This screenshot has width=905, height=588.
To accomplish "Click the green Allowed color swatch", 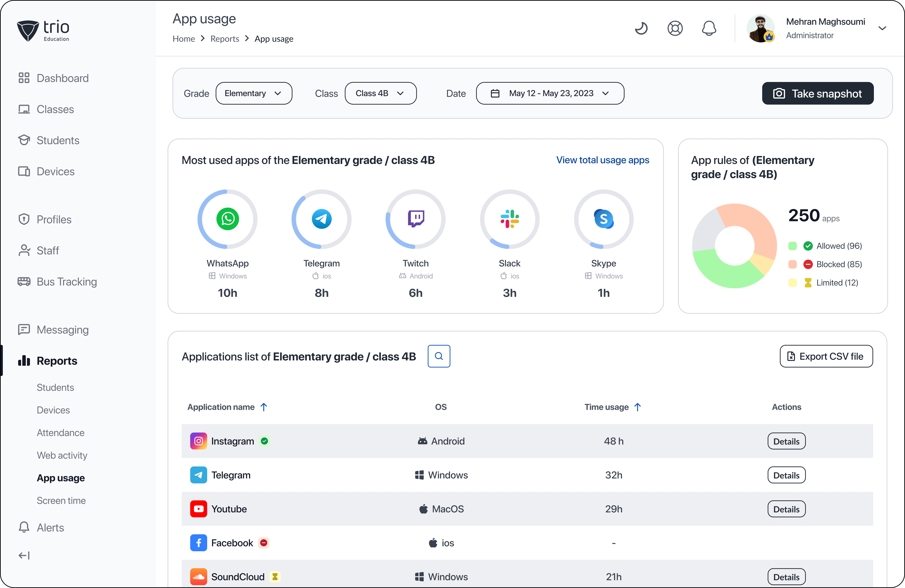I will (x=792, y=246).
